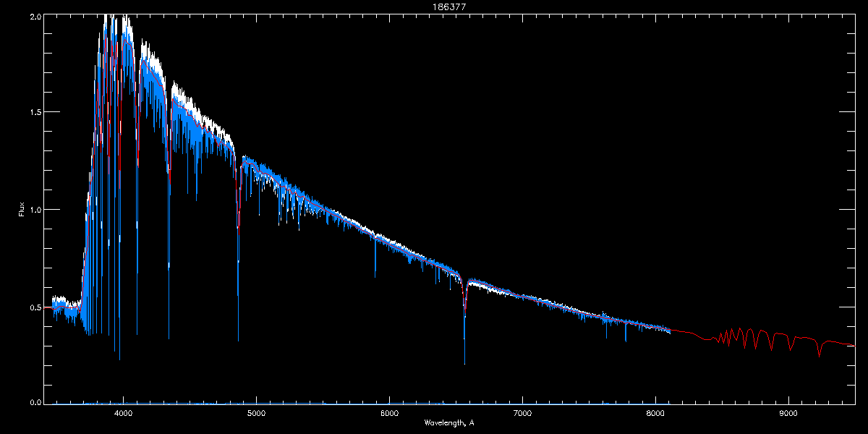868x434 pixels.
Task: Select the 6000 wavelength tick label
Action: [x=389, y=414]
